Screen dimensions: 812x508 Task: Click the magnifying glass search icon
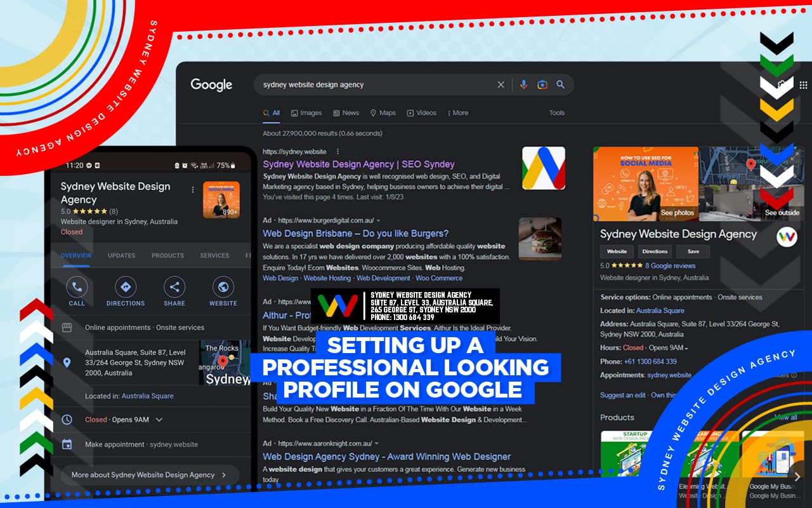coord(560,84)
